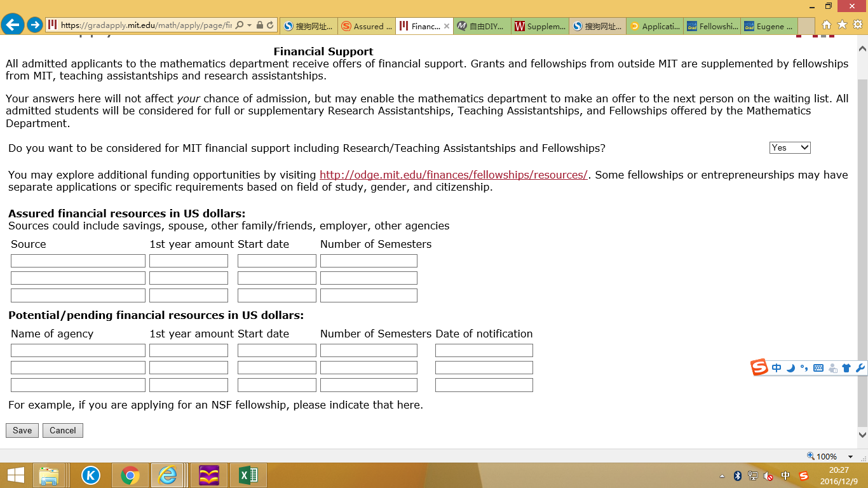The height and width of the screenshot is (488, 868).
Task: Open Google Chrome from the taskbar
Action: click(x=130, y=475)
